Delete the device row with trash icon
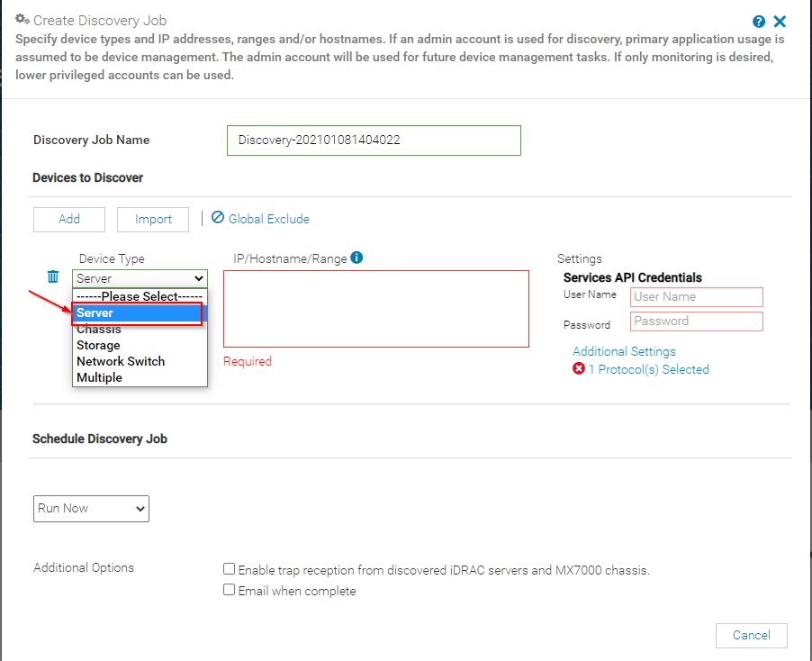The image size is (812, 661). coord(53,276)
